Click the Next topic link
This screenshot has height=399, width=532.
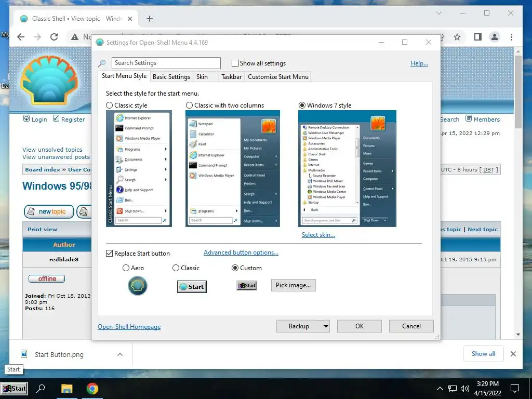pos(483,229)
